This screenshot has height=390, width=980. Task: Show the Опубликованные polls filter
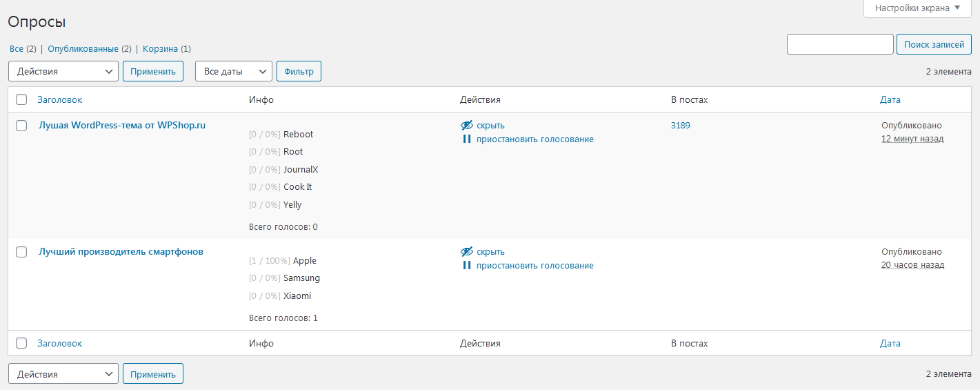83,49
